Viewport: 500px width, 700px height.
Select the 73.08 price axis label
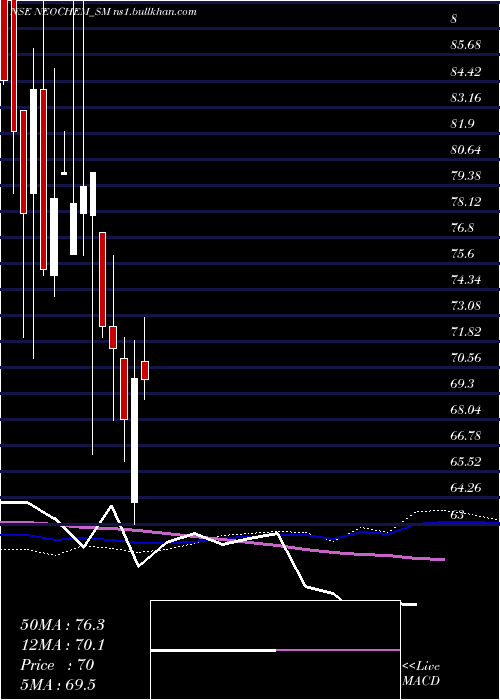(466, 305)
